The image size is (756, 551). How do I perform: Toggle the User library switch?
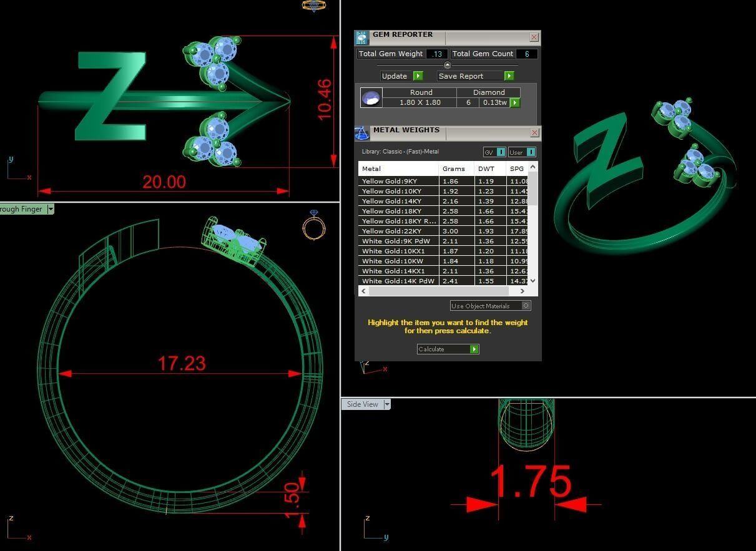point(521,152)
